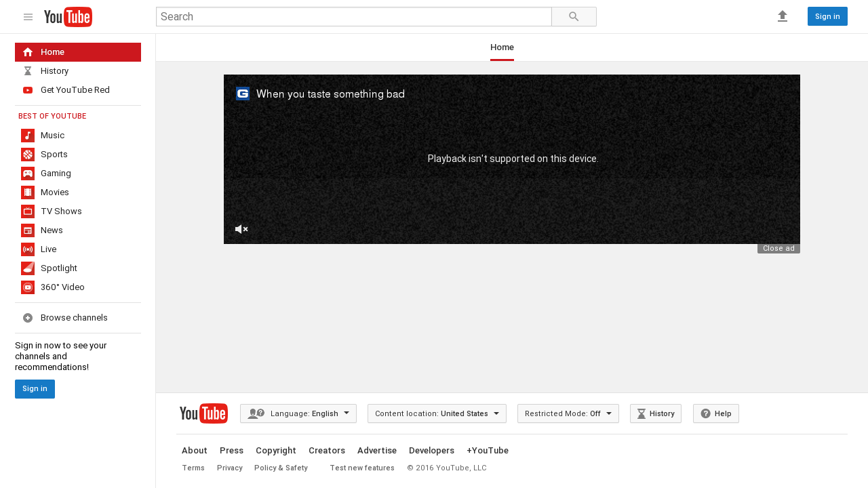Click the Live broadcast icon
This screenshot has height=488, width=868.
(x=28, y=249)
